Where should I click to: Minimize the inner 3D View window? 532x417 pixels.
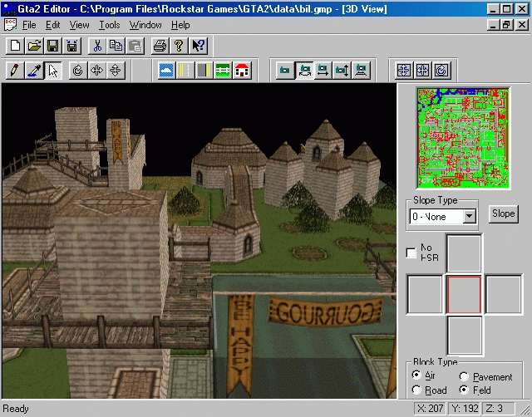tap(493, 25)
